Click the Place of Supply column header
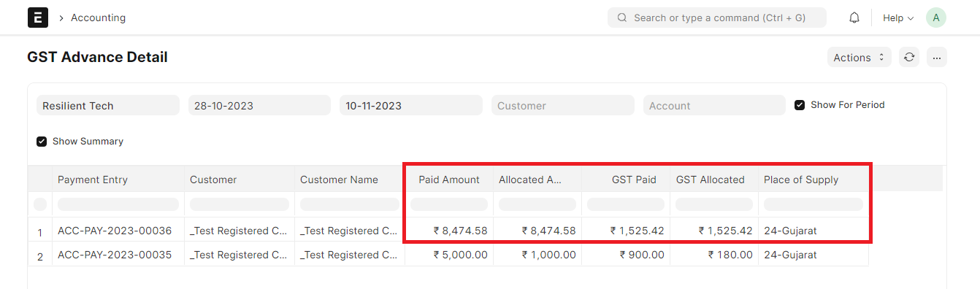The height and width of the screenshot is (289, 980). click(x=801, y=180)
